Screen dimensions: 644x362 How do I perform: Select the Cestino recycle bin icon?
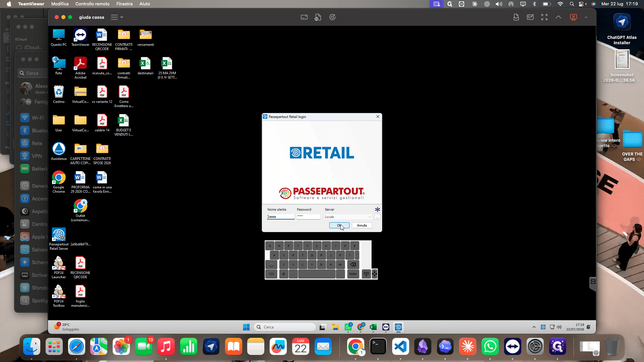(x=59, y=94)
